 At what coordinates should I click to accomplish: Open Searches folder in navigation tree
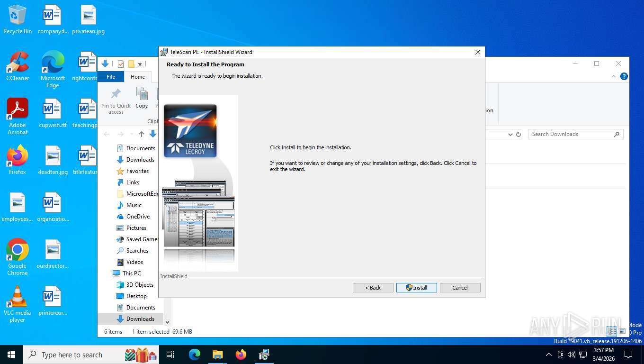point(132,251)
